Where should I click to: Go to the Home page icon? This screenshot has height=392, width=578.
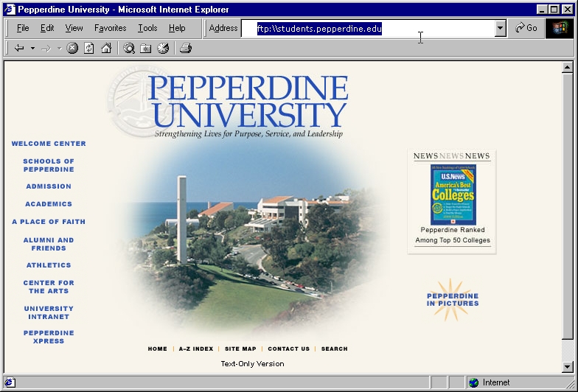[106, 48]
